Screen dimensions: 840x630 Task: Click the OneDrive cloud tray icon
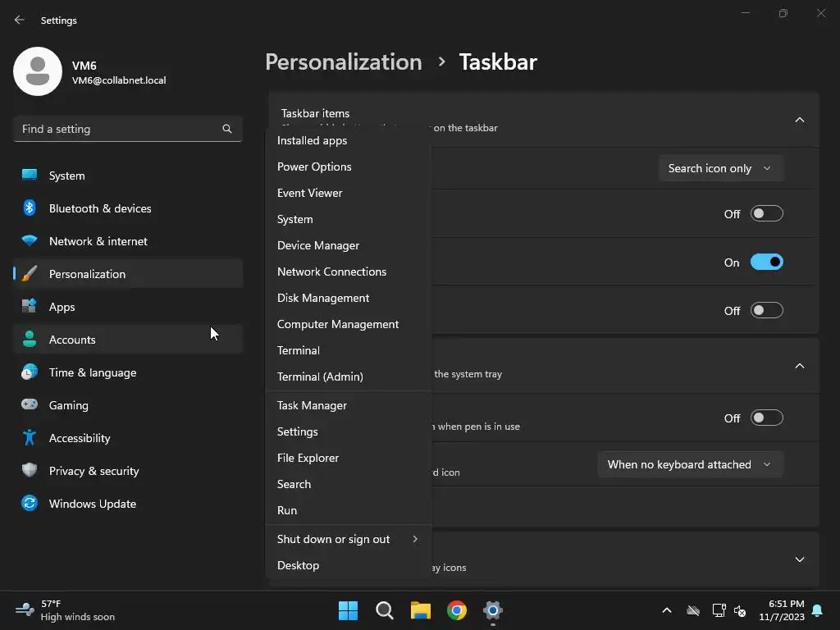click(693, 610)
